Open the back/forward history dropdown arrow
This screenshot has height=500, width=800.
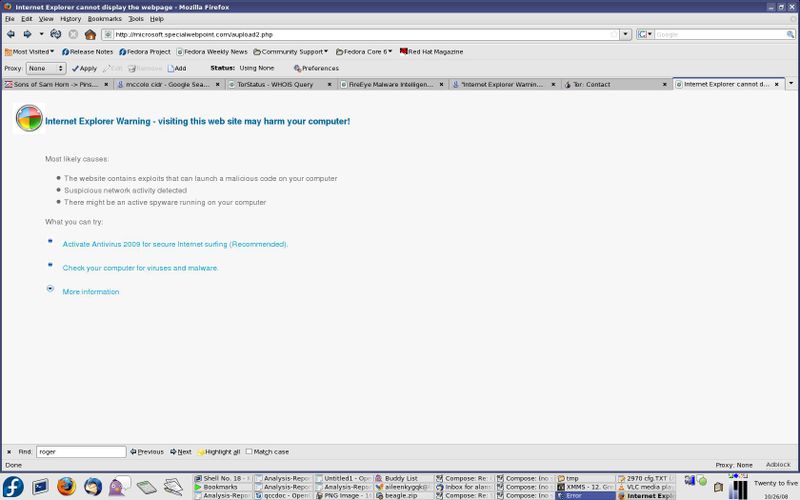(x=41, y=34)
